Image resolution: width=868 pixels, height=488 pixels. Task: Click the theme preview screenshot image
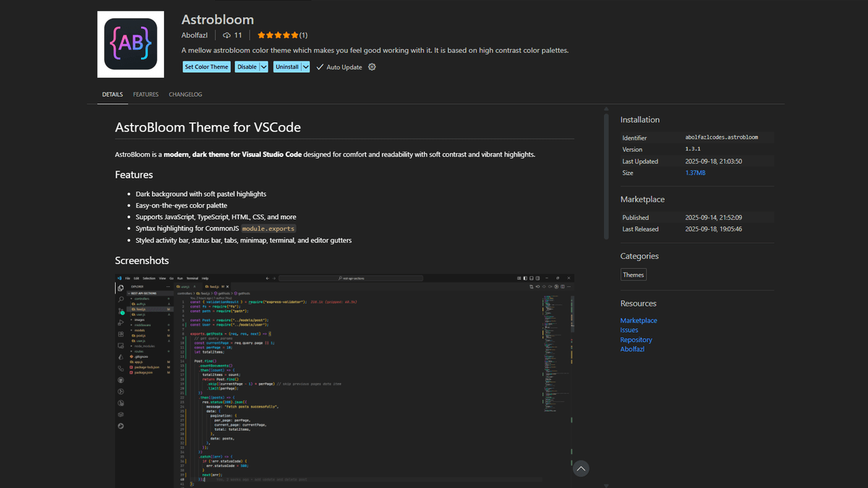(344, 380)
